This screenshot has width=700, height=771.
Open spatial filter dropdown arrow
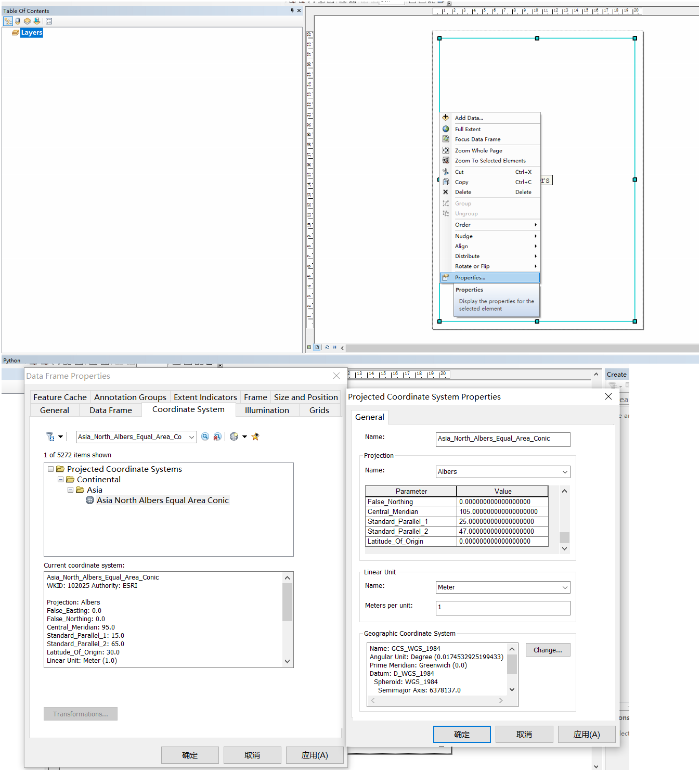[x=60, y=437]
